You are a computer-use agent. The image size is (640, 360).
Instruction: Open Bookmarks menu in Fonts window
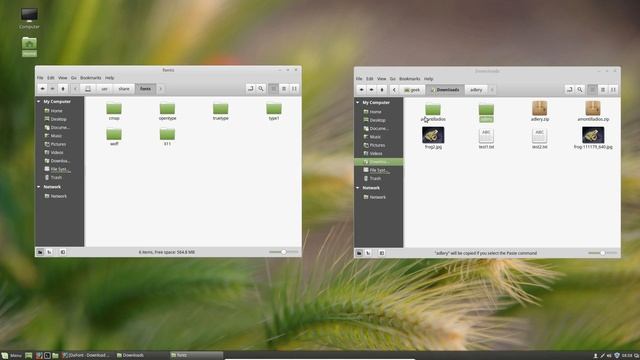(91, 78)
